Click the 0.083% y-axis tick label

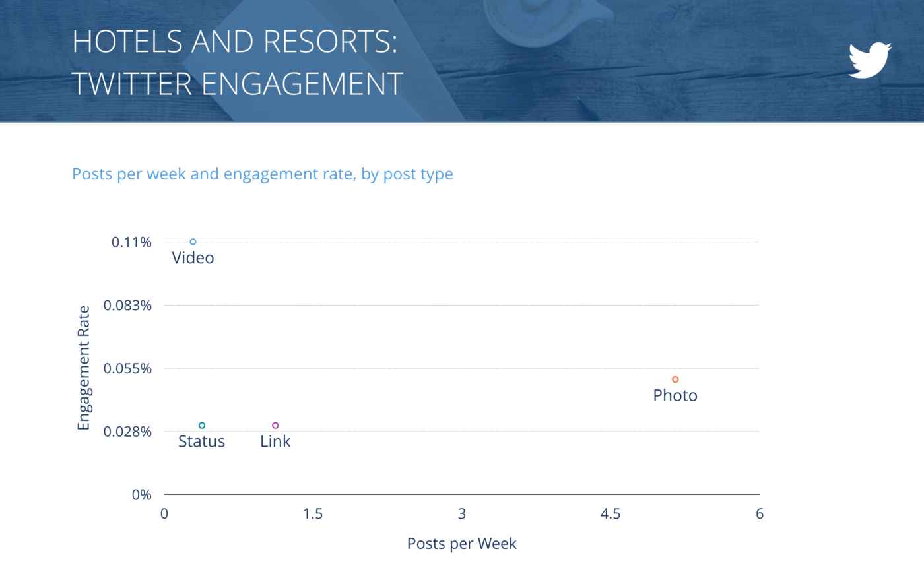[x=127, y=306]
